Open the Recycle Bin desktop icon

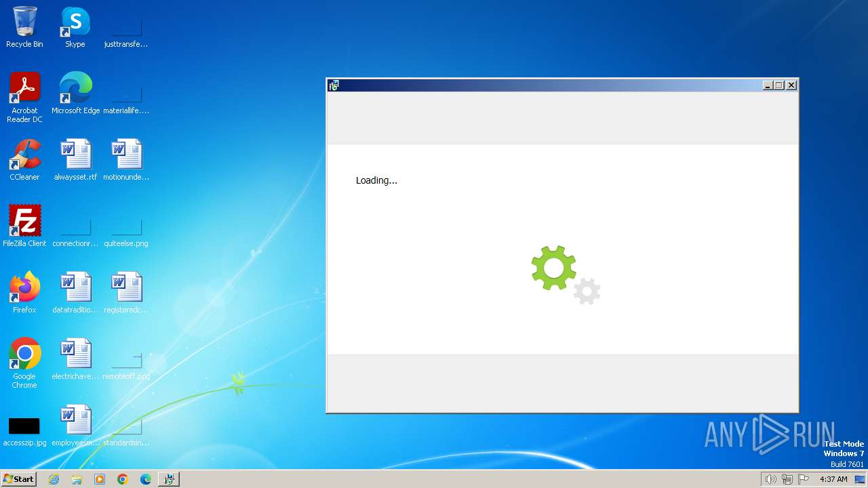(x=24, y=27)
